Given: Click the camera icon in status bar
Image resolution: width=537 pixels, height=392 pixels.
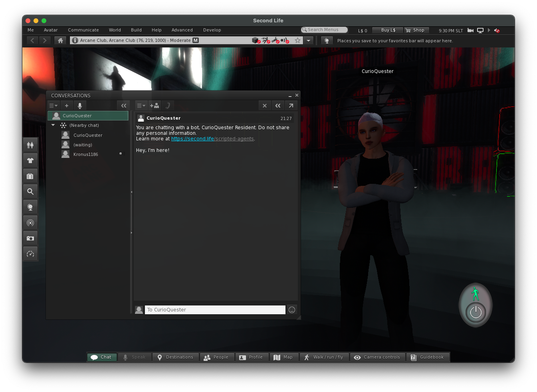Looking at the screenshot, I should tap(471, 30).
